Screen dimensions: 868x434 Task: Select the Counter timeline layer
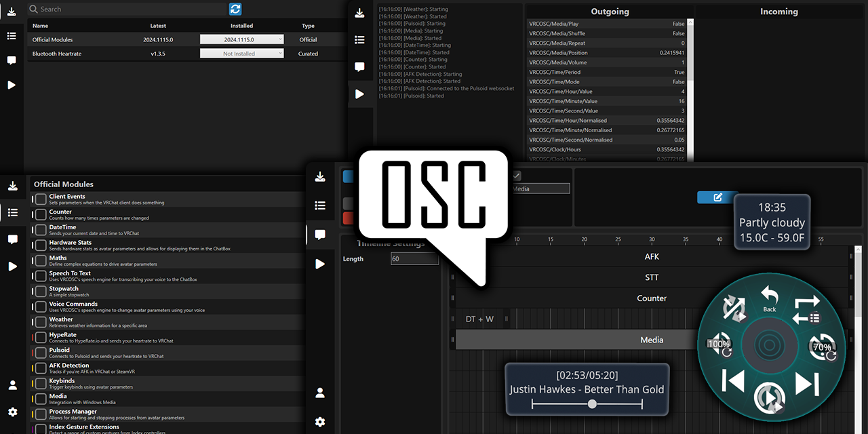pyautogui.click(x=652, y=298)
